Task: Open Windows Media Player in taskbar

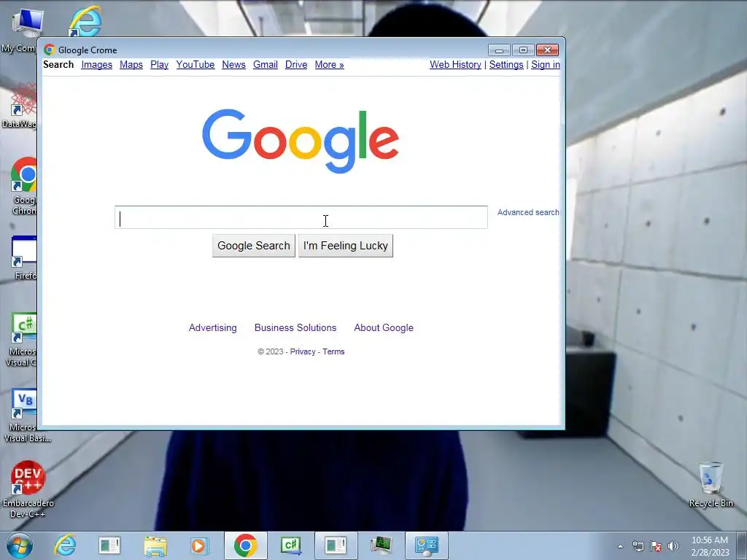Action: click(199, 545)
